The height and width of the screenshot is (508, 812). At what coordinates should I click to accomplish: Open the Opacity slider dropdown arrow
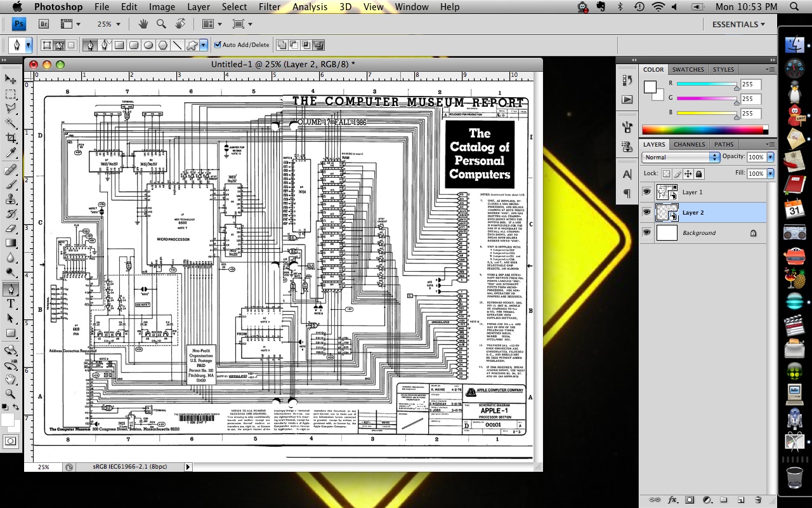click(x=771, y=157)
